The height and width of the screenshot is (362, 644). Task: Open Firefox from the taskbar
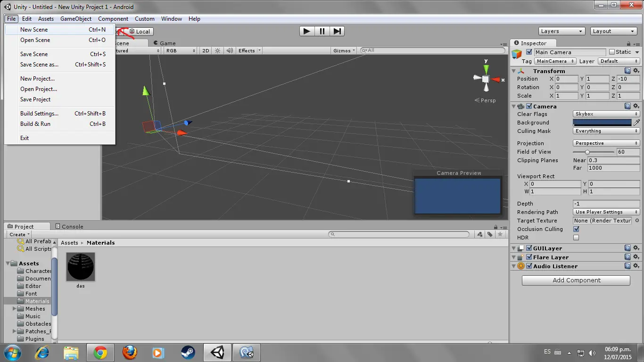point(129,352)
